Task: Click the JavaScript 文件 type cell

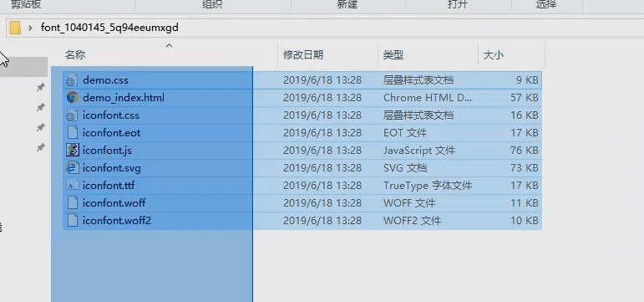Action: [419, 151]
